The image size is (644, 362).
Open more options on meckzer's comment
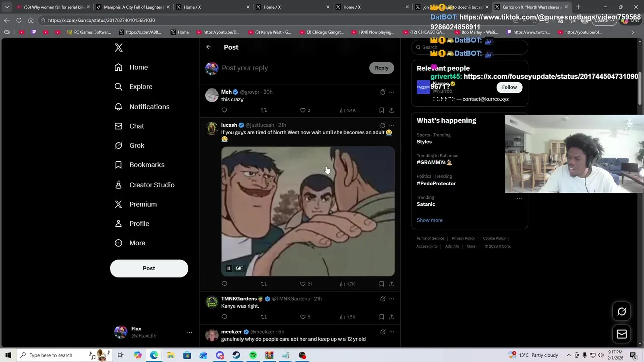(392, 332)
